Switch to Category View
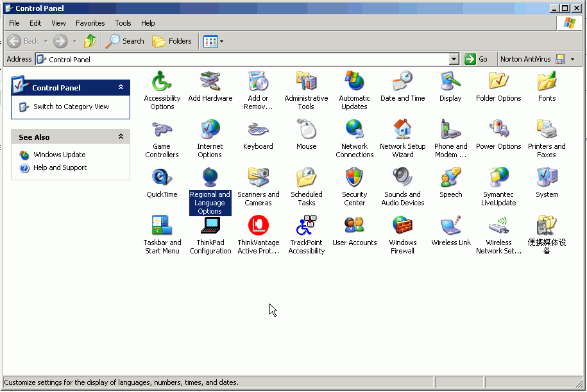This screenshot has height=392, width=587. pyautogui.click(x=71, y=107)
